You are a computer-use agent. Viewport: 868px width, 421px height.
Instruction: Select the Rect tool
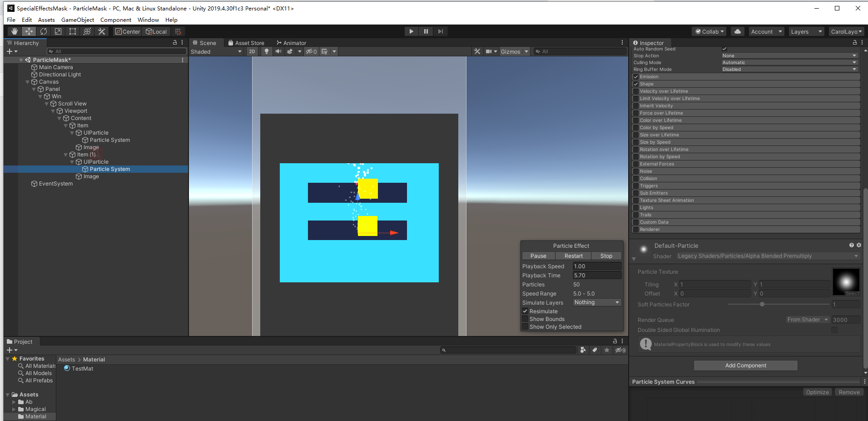click(x=73, y=31)
